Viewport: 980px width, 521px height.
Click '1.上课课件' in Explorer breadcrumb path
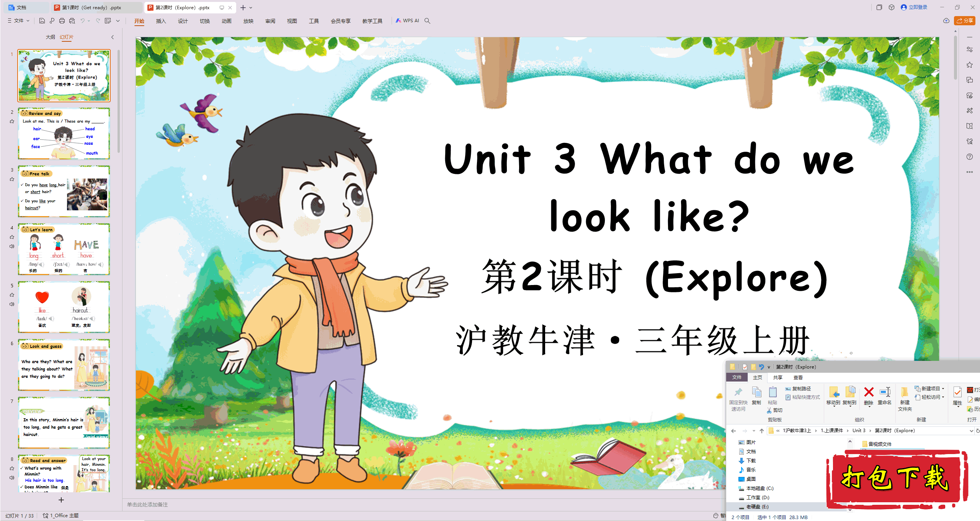coord(831,431)
